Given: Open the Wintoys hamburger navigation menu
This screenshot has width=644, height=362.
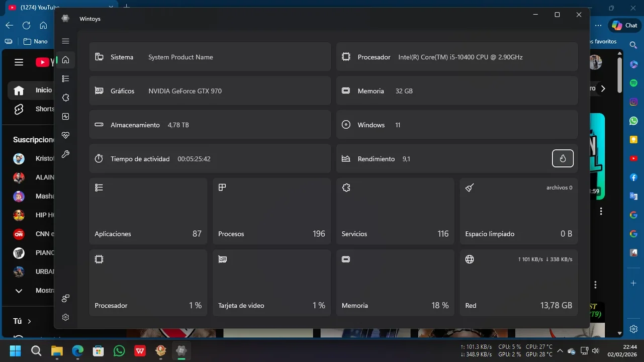Looking at the screenshot, I should pyautogui.click(x=65, y=41).
